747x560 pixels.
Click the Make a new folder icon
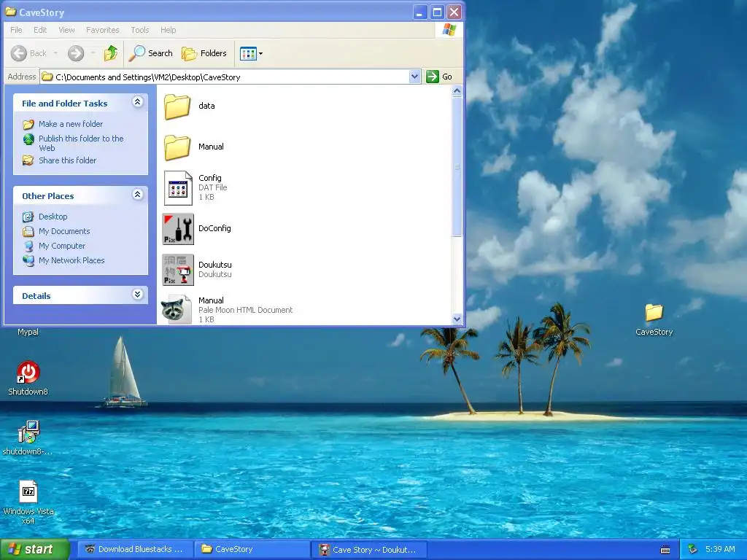click(x=28, y=124)
